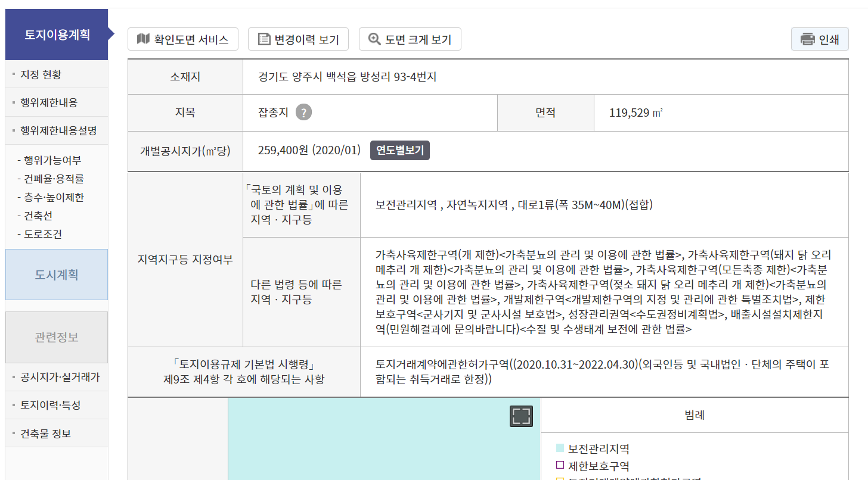Click the light blue map area

click(384, 438)
